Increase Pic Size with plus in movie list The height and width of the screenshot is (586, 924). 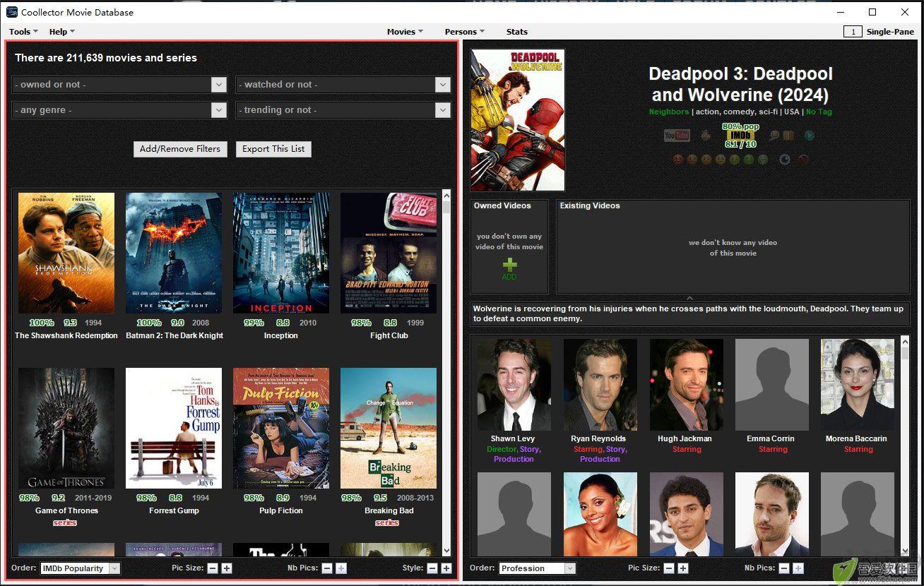(x=226, y=568)
